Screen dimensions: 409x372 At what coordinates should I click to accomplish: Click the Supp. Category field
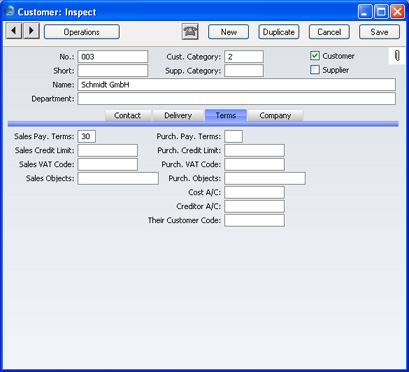coord(244,71)
